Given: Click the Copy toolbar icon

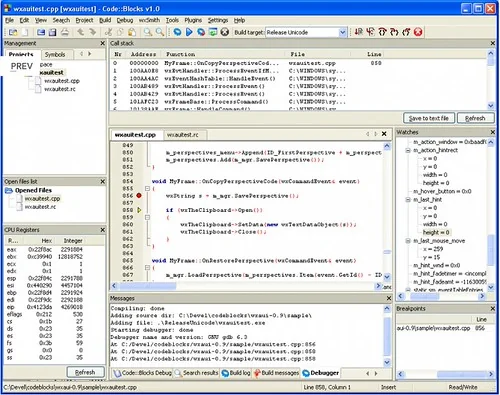Looking at the screenshot, I should click(x=120, y=32).
